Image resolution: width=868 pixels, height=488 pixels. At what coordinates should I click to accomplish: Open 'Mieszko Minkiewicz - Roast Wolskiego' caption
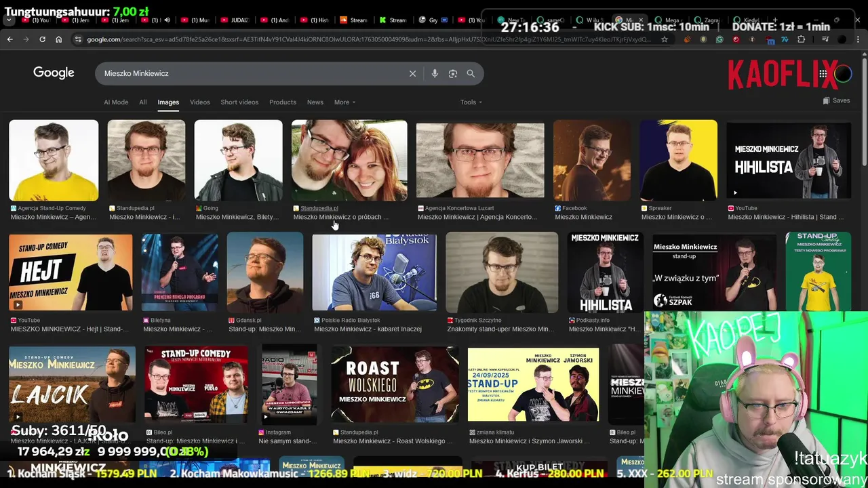[393, 441]
